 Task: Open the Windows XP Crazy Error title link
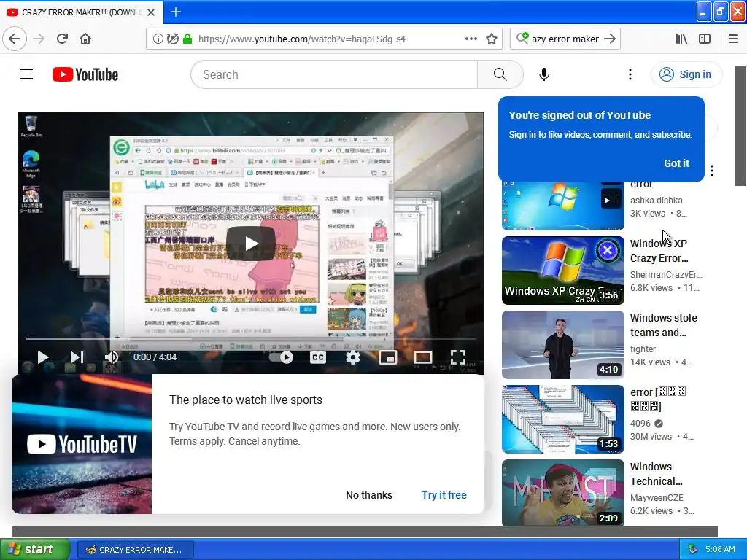click(659, 251)
